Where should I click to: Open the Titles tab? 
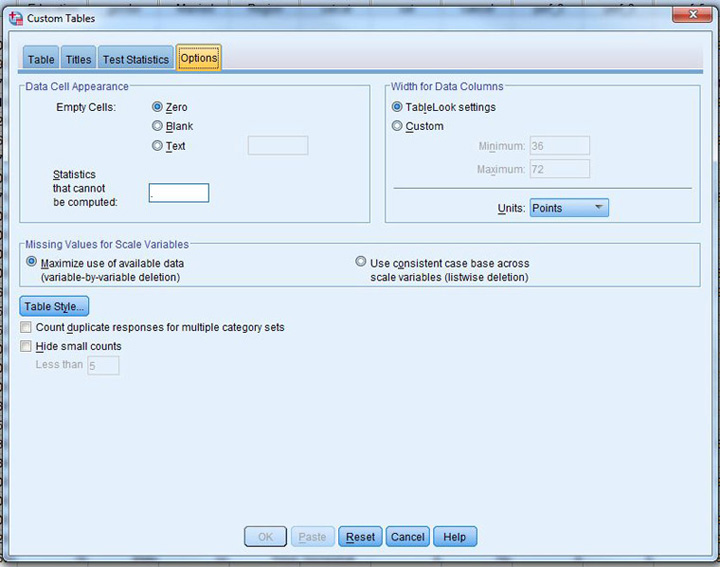78,59
